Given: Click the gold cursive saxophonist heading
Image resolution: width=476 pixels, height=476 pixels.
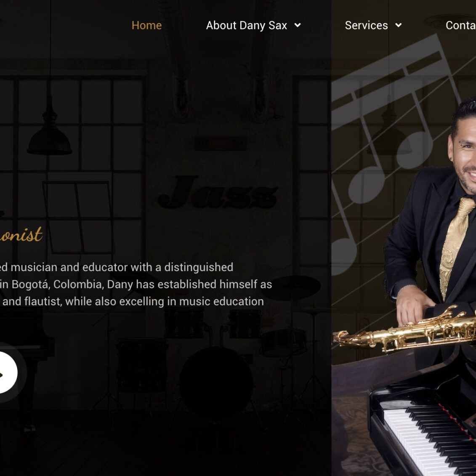Looking at the screenshot, I should [x=21, y=235].
